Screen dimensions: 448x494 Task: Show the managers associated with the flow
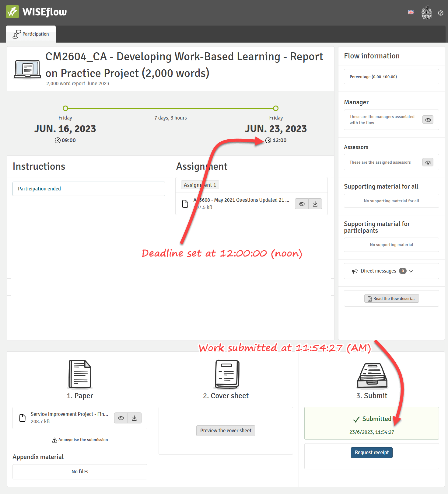coord(428,120)
